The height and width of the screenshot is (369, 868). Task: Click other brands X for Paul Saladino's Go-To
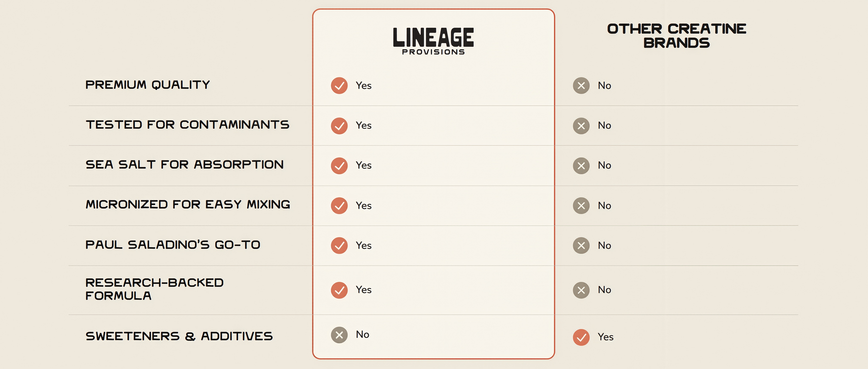pos(581,245)
